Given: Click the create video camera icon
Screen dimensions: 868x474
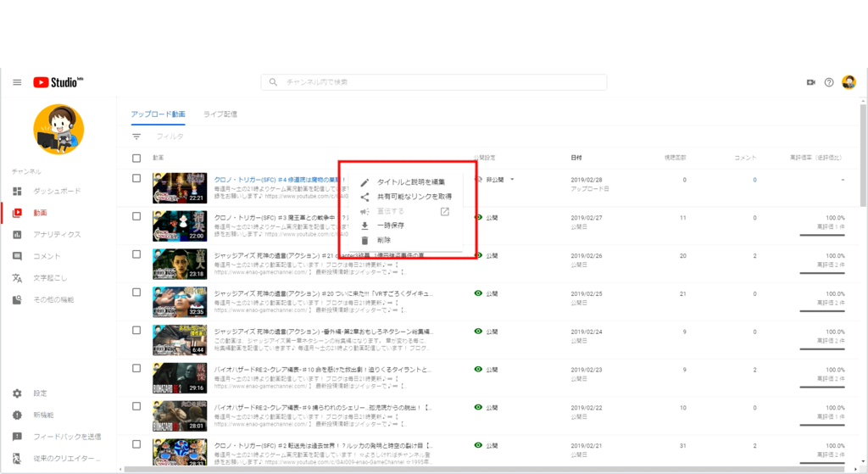Looking at the screenshot, I should click(x=811, y=82).
